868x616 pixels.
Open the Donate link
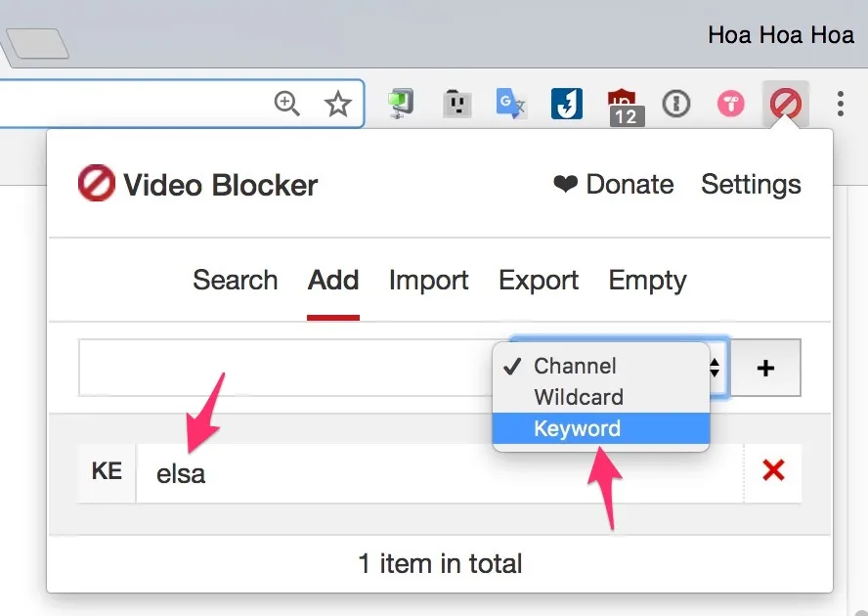click(613, 185)
